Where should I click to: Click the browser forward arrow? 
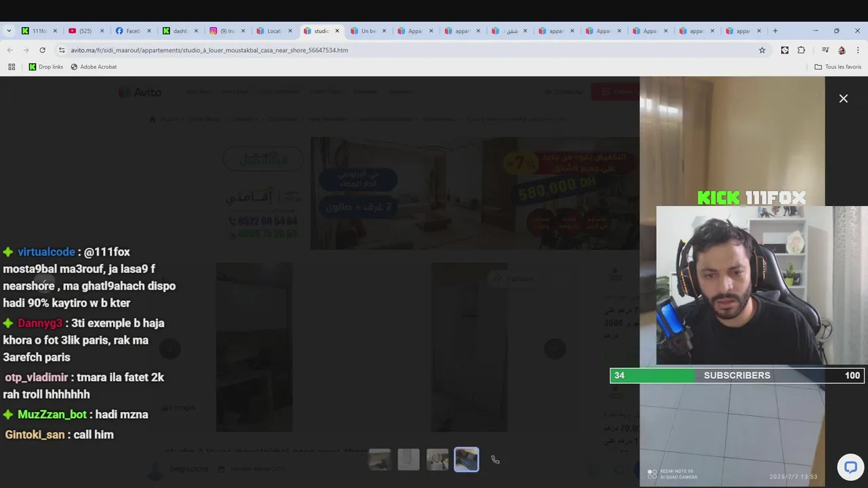(x=26, y=50)
